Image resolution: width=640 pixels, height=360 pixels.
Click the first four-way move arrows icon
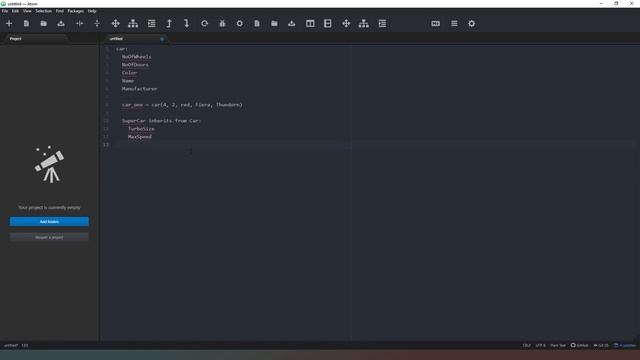pos(116,24)
